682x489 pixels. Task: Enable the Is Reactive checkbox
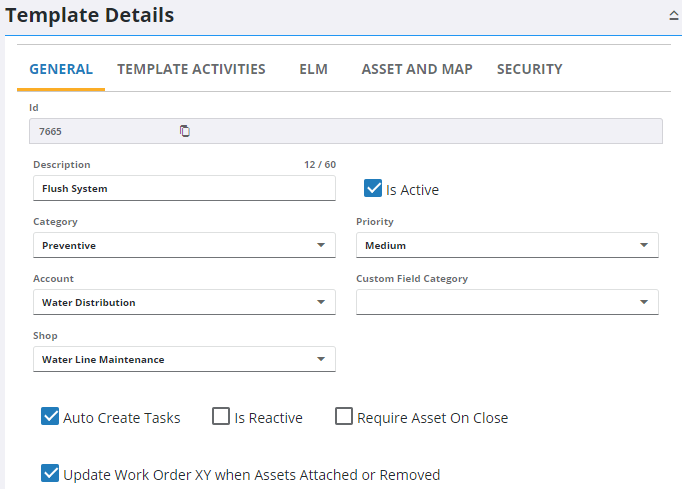(x=221, y=417)
